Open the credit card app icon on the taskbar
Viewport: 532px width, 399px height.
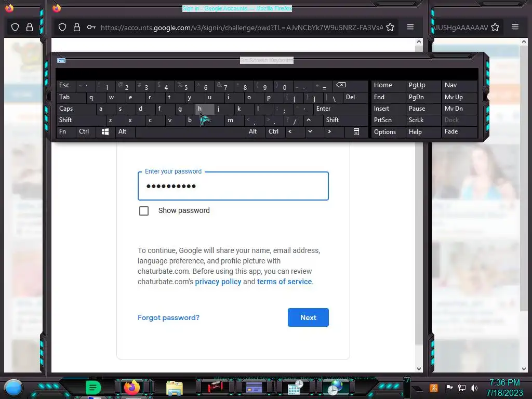pyautogui.click(x=254, y=388)
